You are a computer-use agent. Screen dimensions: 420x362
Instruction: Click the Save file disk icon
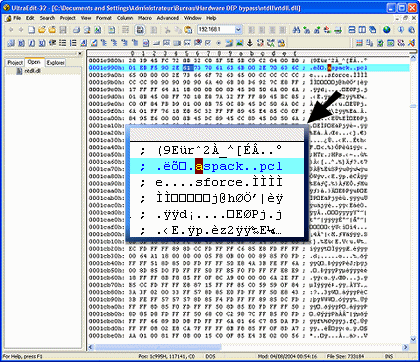[x=63, y=30]
